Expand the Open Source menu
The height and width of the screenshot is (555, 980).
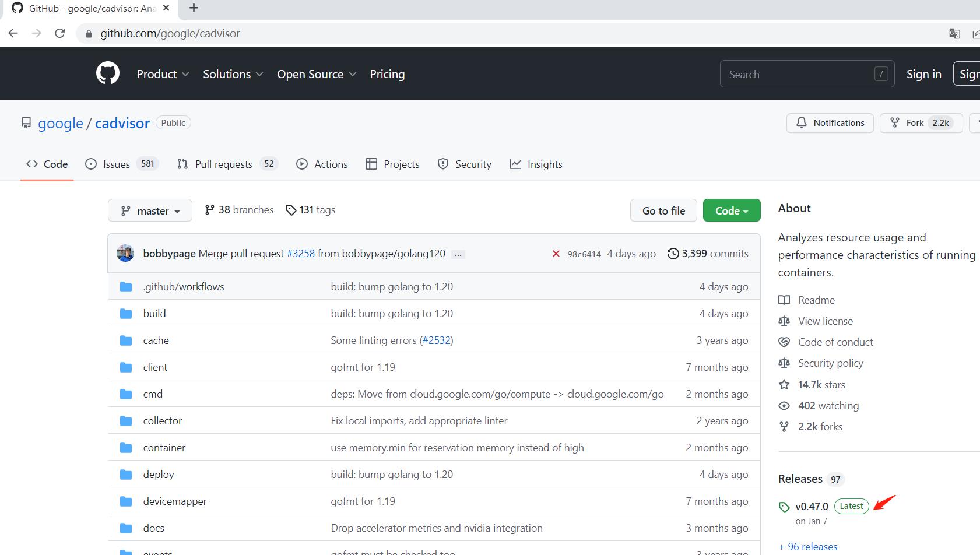pyautogui.click(x=317, y=74)
